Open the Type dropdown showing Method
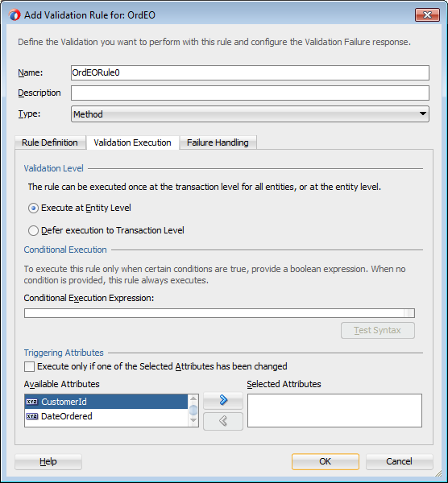This screenshot has width=448, height=483. click(x=250, y=114)
